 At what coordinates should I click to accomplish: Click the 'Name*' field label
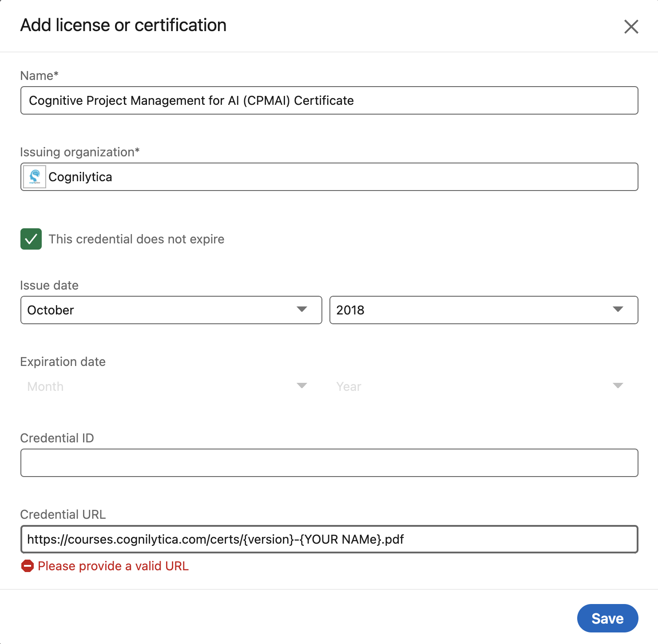tap(40, 76)
